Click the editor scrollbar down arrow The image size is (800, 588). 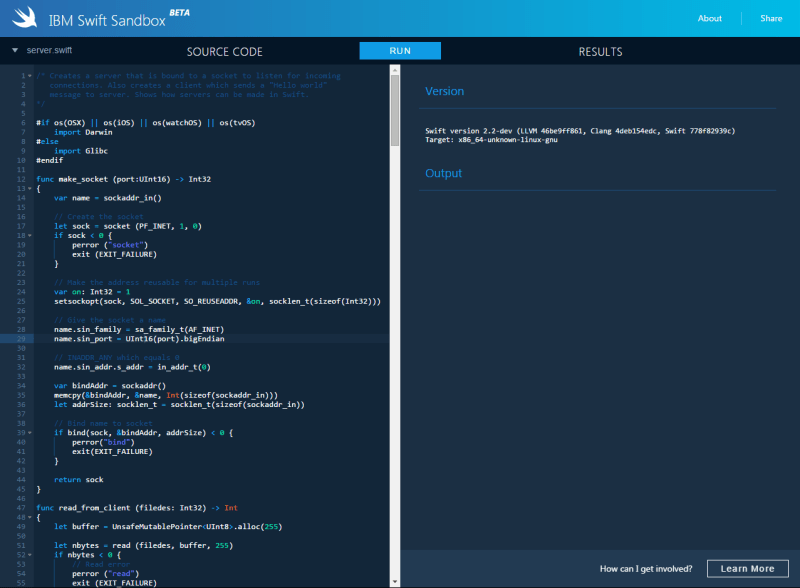[x=395, y=582]
